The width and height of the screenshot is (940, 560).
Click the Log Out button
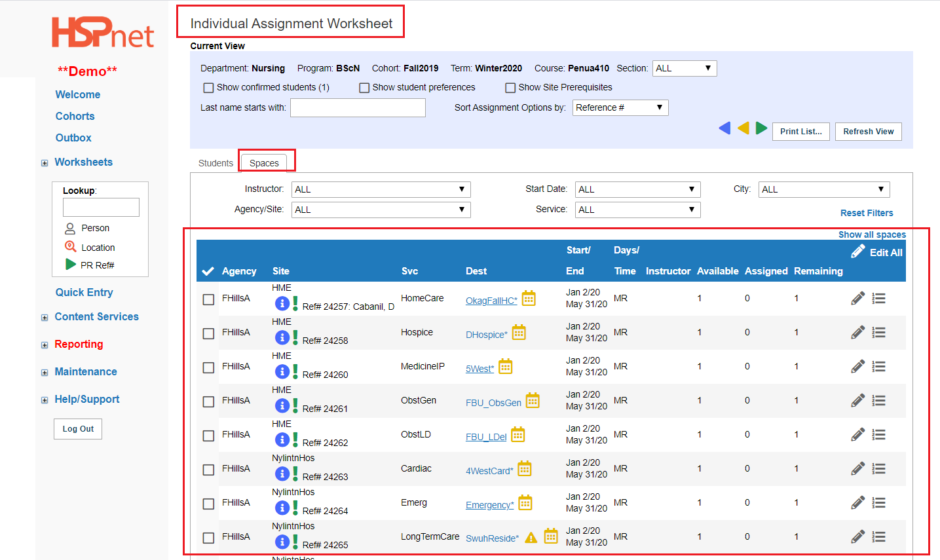(x=78, y=429)
